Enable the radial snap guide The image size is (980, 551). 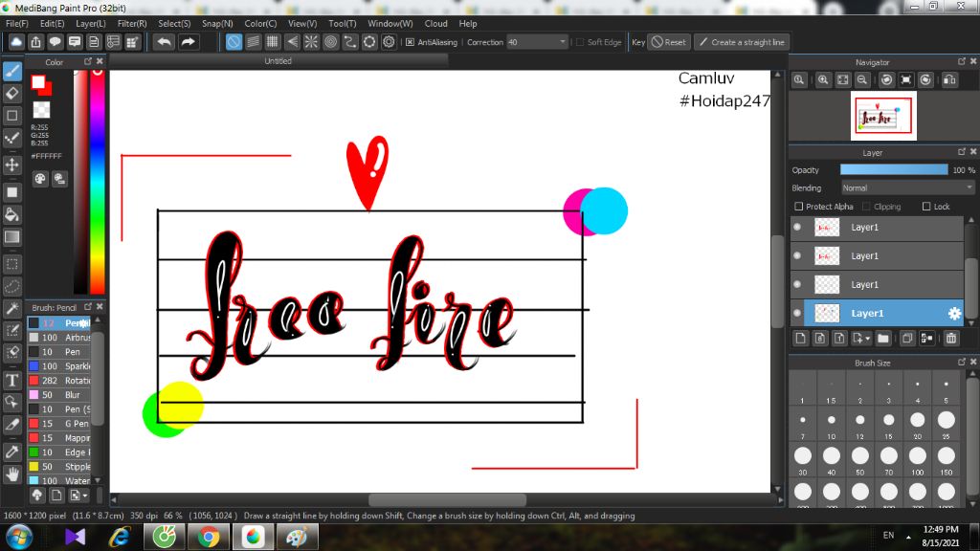pyautogui.click(x=311, y=42)
